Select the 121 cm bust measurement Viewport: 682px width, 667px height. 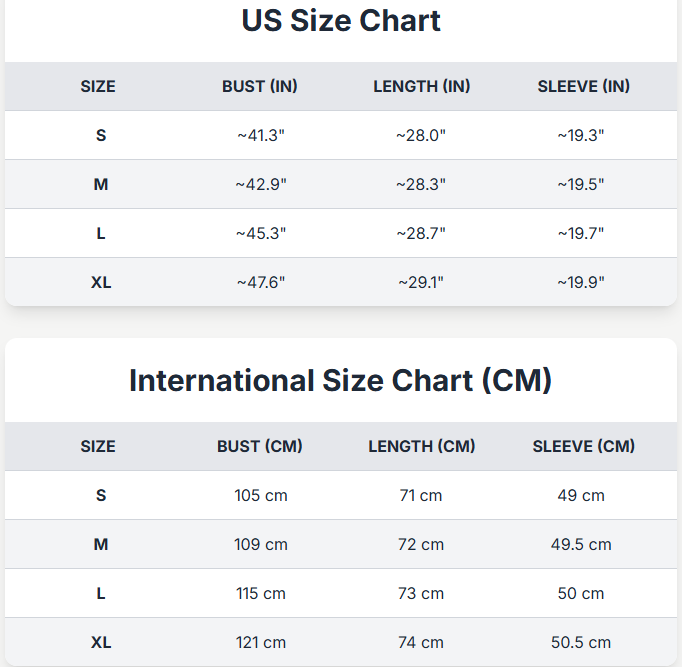click(261, 642)
